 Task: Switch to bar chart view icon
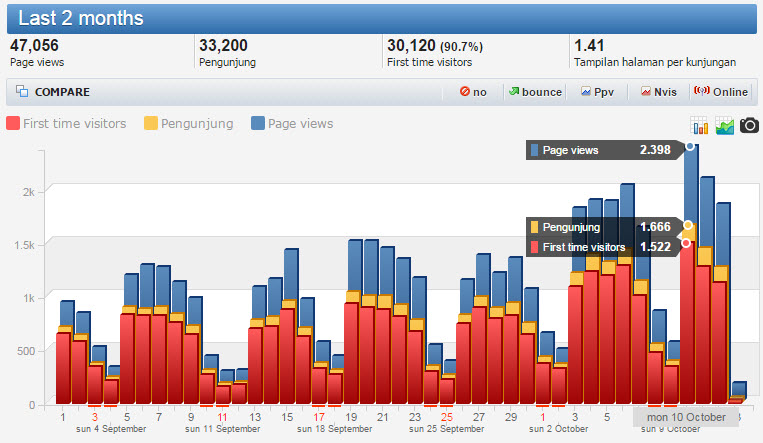(699, 126)
